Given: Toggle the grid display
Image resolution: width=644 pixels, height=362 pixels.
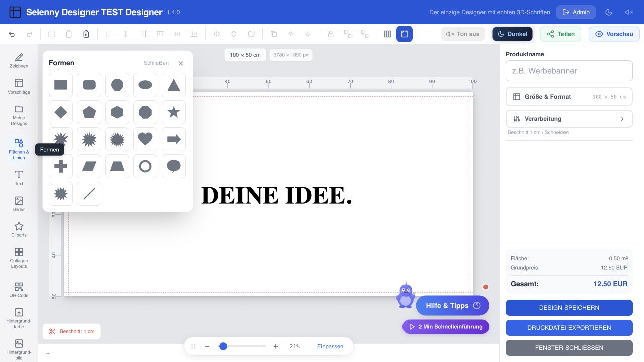Looking at the screenshot, I should point(387,34).
